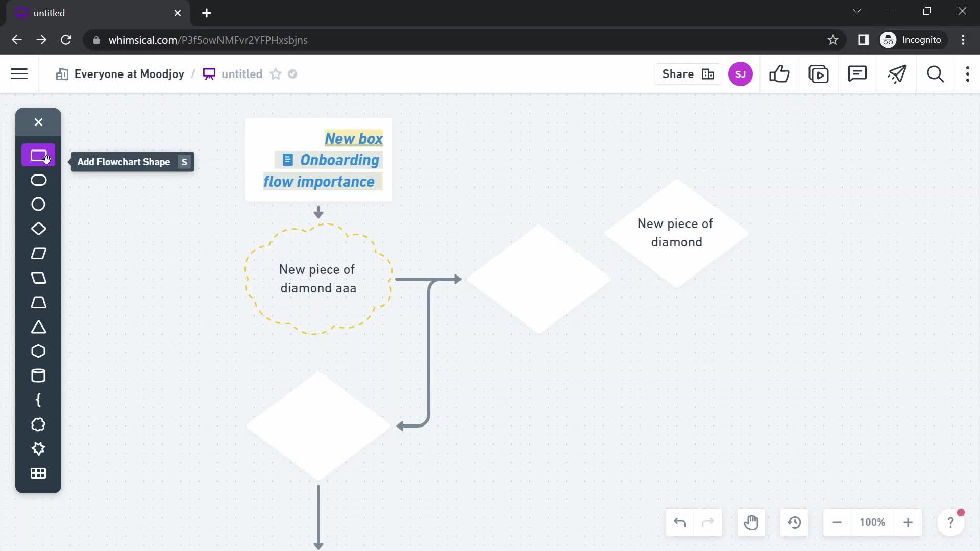
Task: Toggle the Comments panel
Action: pyautogui.click(x=858, y=74)
